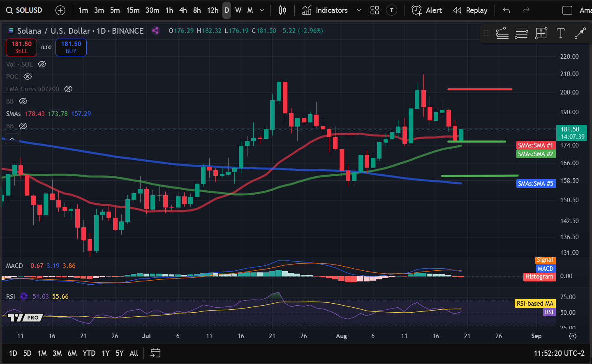The height and width of the screenshot is (364, 592).
Task: Select the 6M date range
Action: point(72,353)
